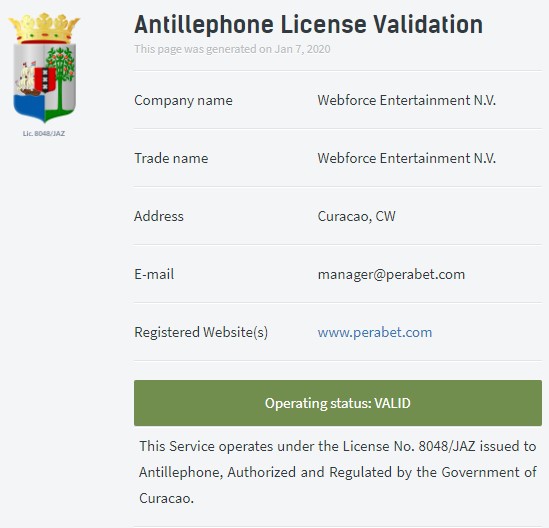The image size is (549, 528).
Task: Click the Trade name label
Action: pyautogui.click(x=171, y=158)
